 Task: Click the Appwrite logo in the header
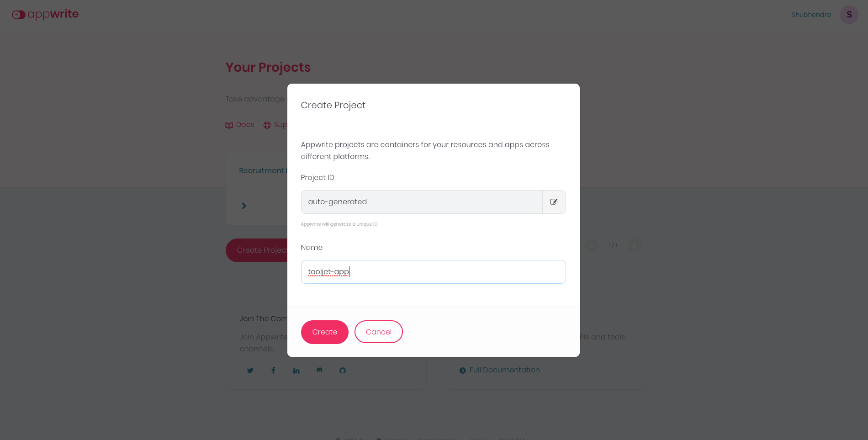(x=45, y=14)
